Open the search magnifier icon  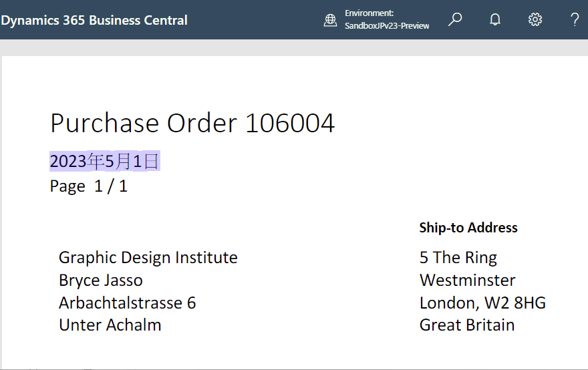coord(455,19)
